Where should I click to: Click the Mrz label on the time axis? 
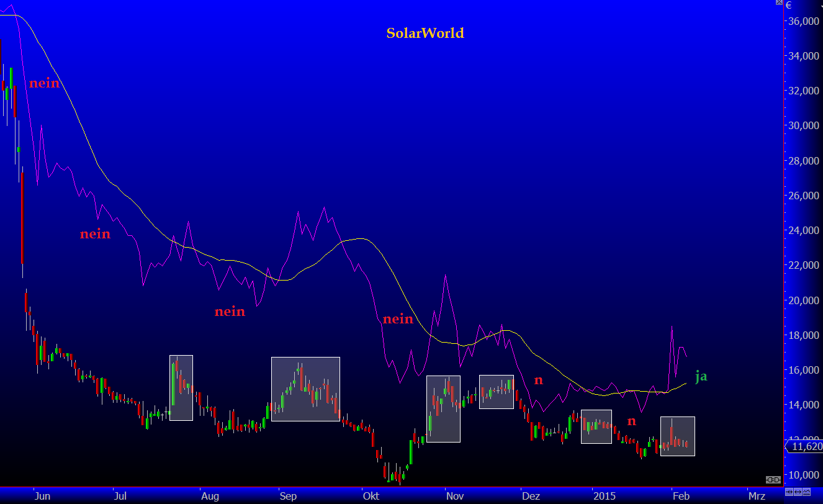757,496
